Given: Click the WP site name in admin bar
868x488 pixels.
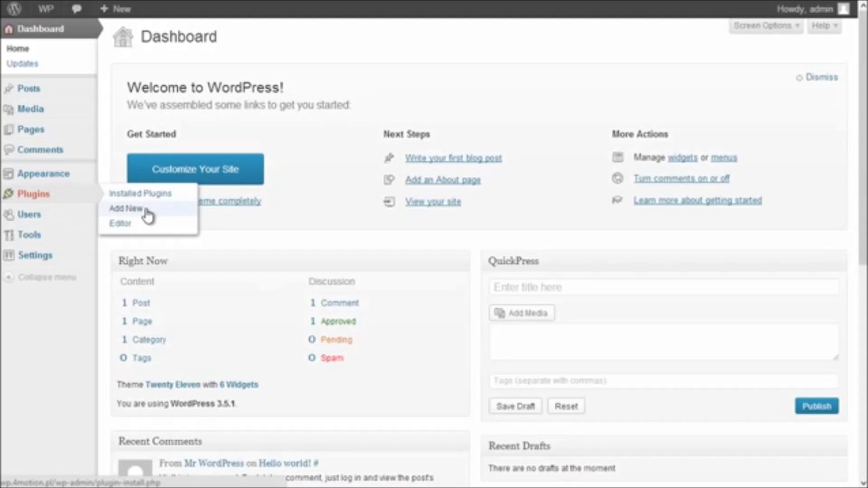Looking at the screenshot, I should (45, 9).
